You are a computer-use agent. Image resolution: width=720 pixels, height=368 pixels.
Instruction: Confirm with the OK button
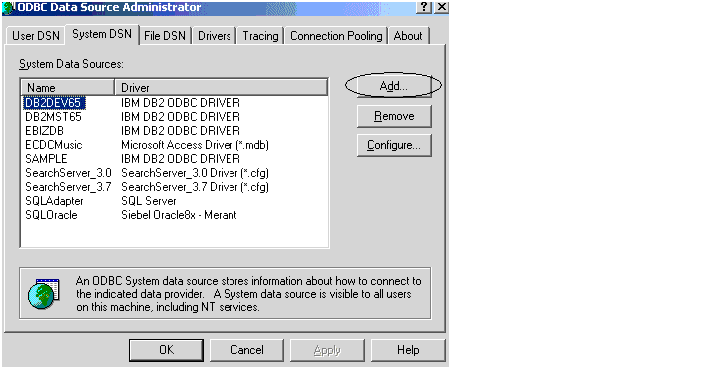(166, 350)
